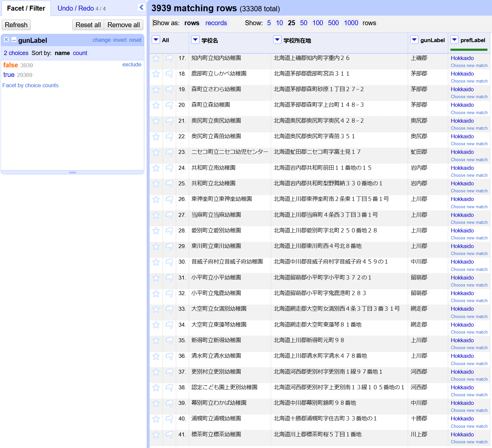The width and height of the screenshot is (492, 448).
Task: Show 1000 rows per page
Action: 351,23
